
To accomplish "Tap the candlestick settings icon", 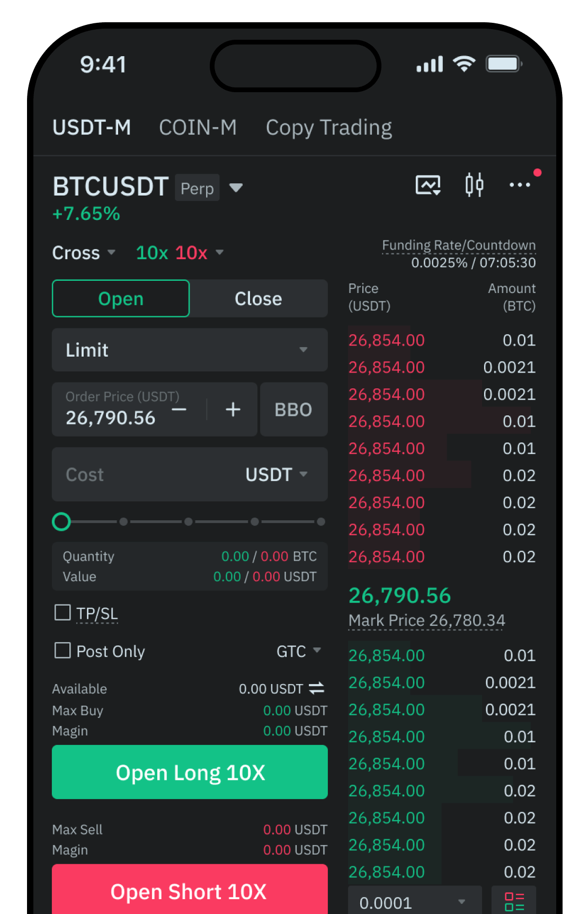I will tap(474, 185).
